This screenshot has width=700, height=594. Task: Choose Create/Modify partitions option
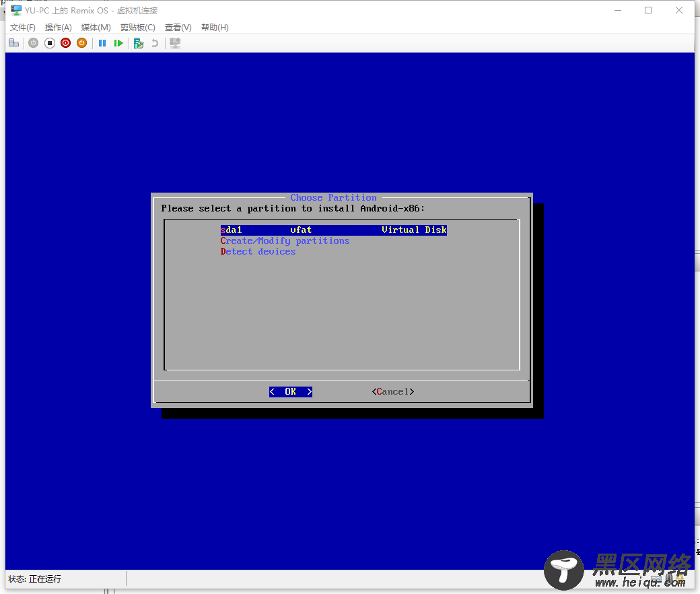coord(285,240)
